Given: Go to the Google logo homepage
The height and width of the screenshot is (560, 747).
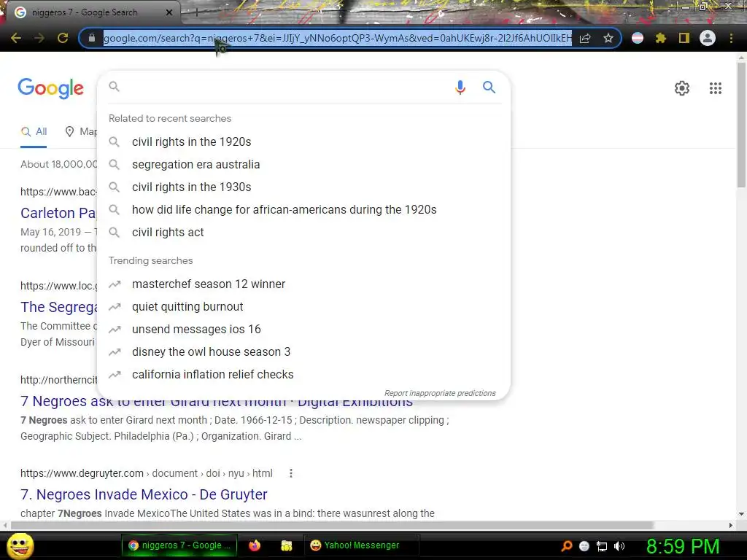Looking at the screenshot, I should pyautogui.click(x=50, y=88).
